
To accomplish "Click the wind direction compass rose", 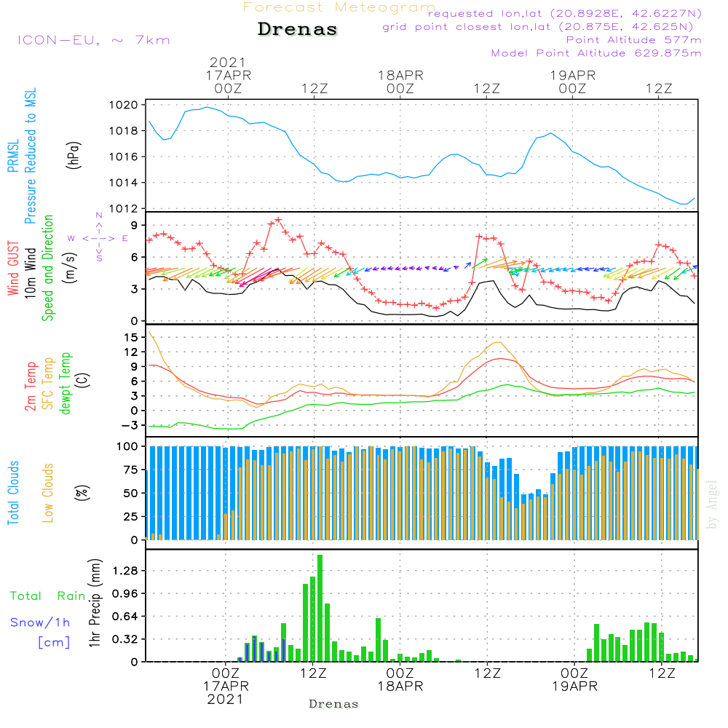I will click(98, 237).
